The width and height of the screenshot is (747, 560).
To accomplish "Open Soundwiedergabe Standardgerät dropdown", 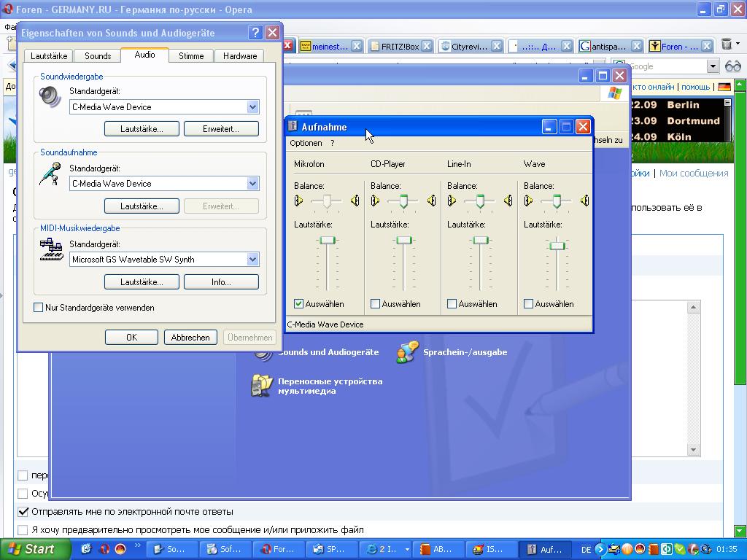I will [x=252, y=107].
